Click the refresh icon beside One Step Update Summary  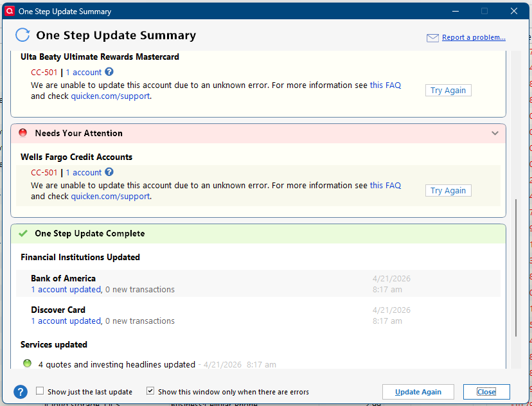click(22, 35)
